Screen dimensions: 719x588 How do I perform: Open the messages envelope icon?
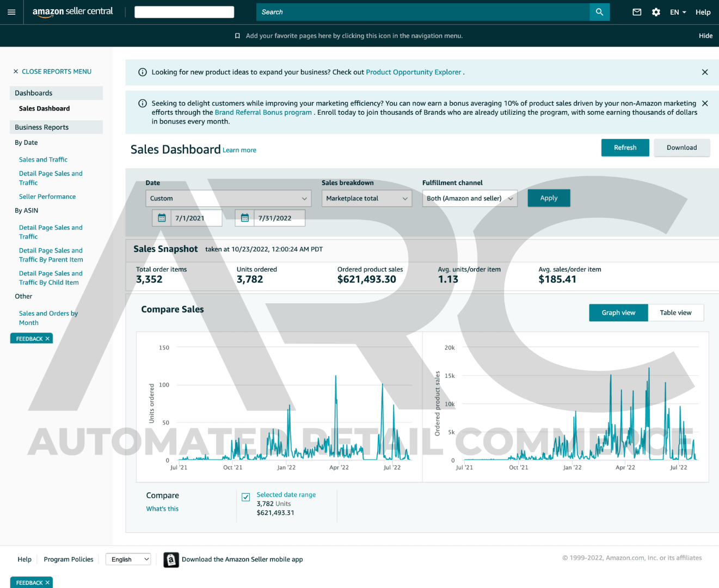637,11
